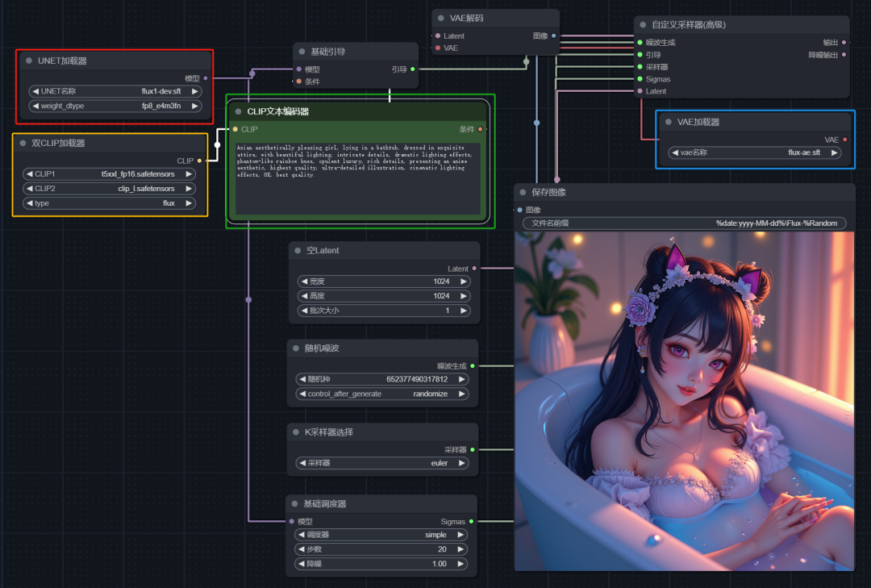Collapse the VAE解码 node with its title dot
Viewport: 871px width, 588px height.
[441, 19]
